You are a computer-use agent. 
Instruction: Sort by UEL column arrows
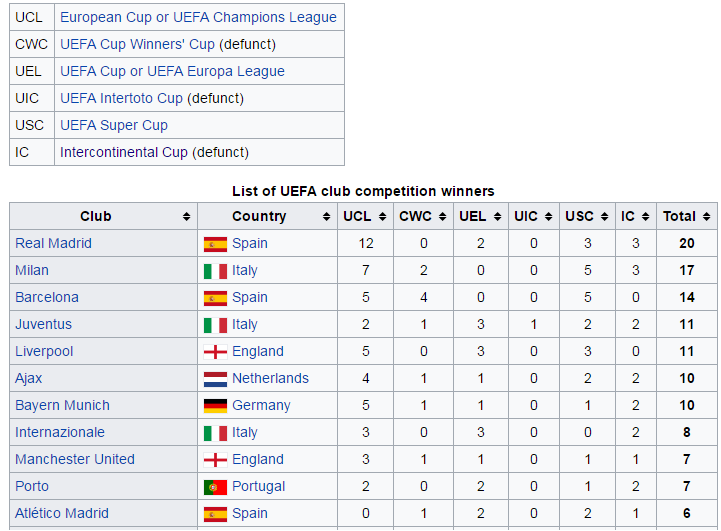[x=497, y=217]
